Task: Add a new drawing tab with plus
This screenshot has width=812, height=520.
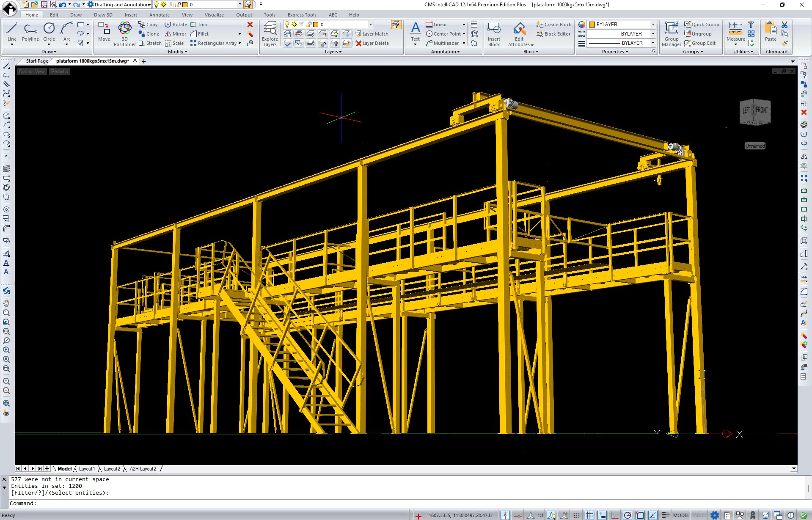Action: pyautogui.click(x=144, y=61)
